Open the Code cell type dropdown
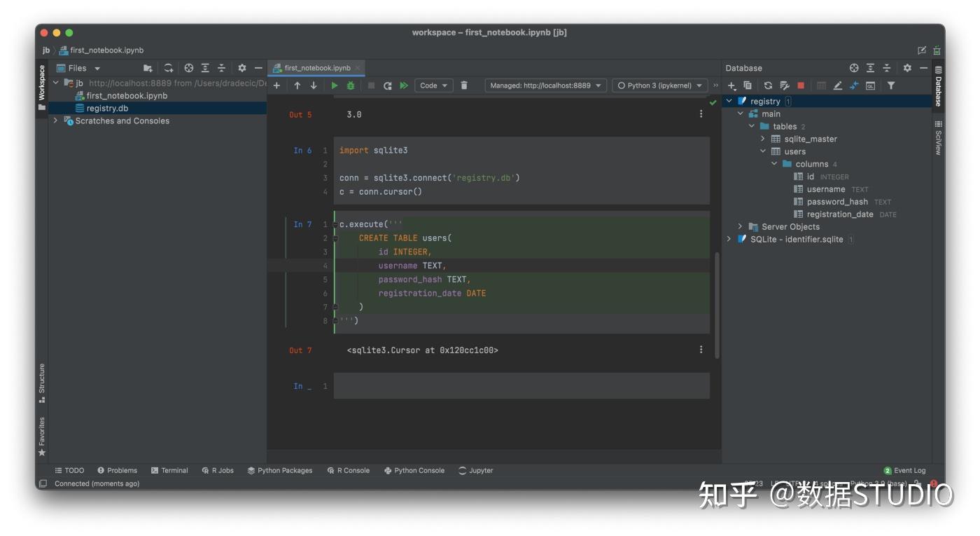Screen dimensions: 980x536 [433, 85]
